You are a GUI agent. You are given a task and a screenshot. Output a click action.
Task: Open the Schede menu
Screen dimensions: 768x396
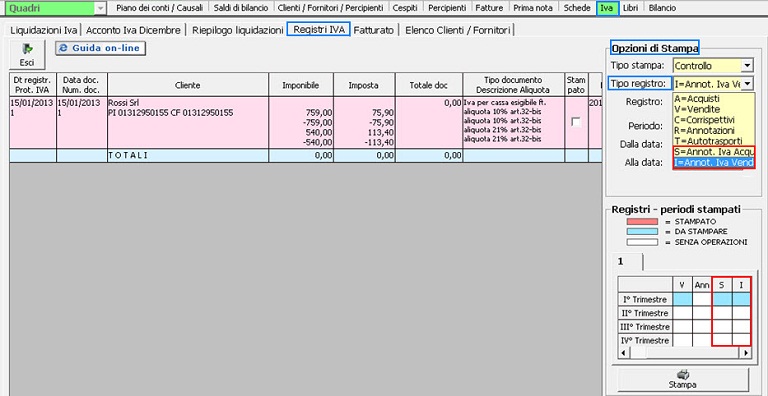pos(577,8)
